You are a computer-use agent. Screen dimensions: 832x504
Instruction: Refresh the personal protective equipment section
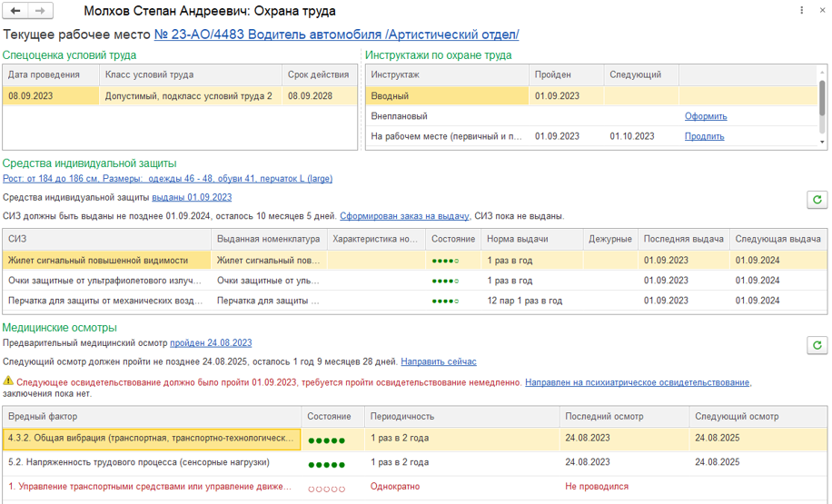click(817, 200)
